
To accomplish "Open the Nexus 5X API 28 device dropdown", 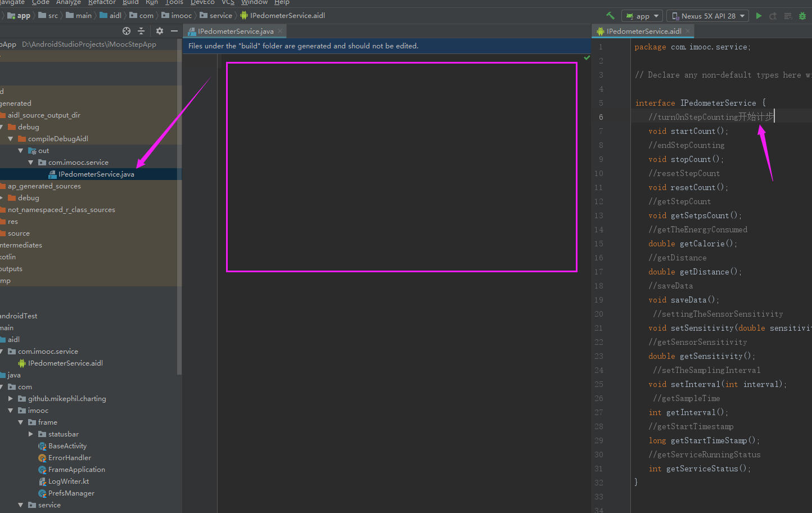I will click(x=708, y=16).
